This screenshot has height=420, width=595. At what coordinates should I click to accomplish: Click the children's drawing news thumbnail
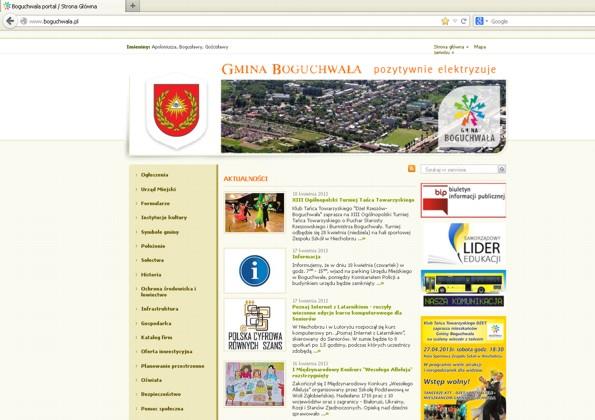[254, 384]
